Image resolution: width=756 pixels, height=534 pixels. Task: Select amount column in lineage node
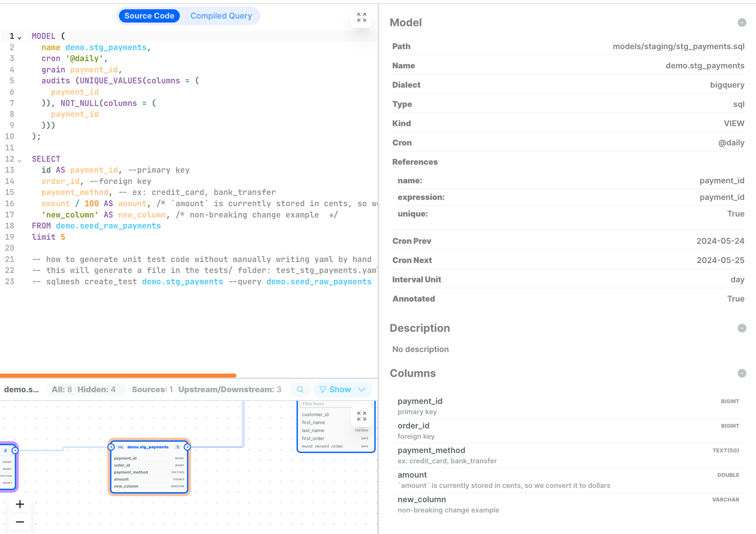pos(149,479)
